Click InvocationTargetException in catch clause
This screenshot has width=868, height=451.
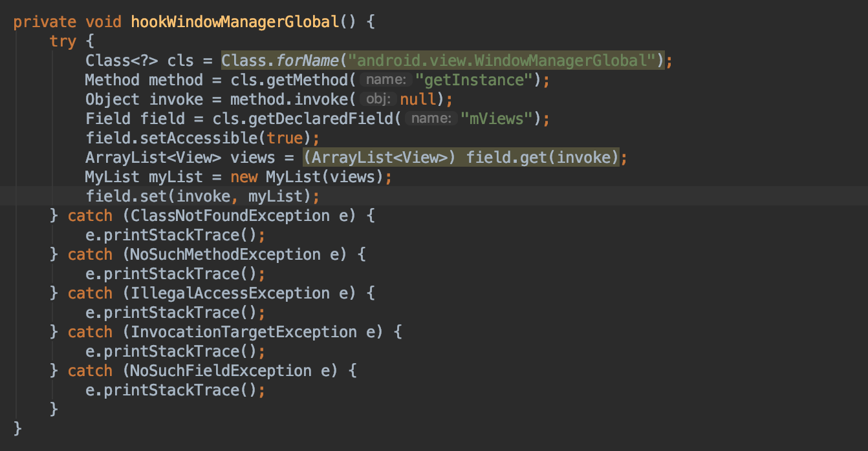tap(244, 332)
